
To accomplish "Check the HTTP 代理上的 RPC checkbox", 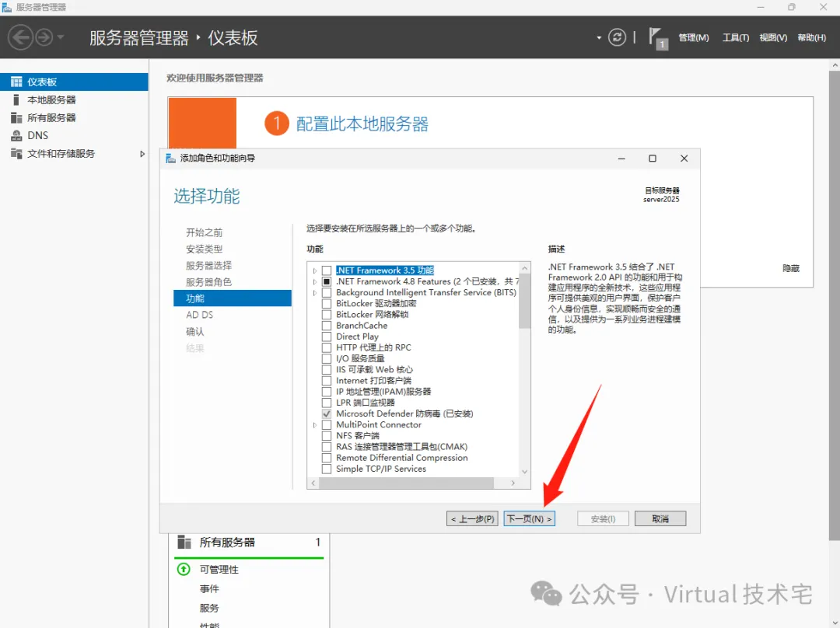I will [326, 347].
